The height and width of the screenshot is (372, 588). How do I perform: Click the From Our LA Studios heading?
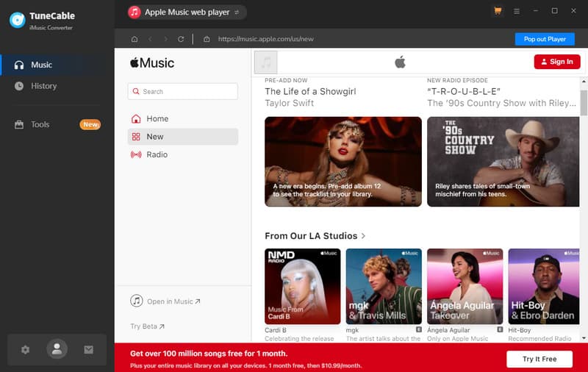(311, 236)
